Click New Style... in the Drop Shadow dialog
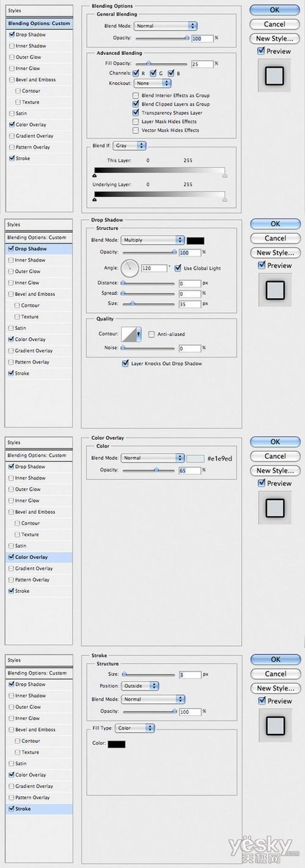This screenshot has width=305, height=868. [x=276, y=253]
